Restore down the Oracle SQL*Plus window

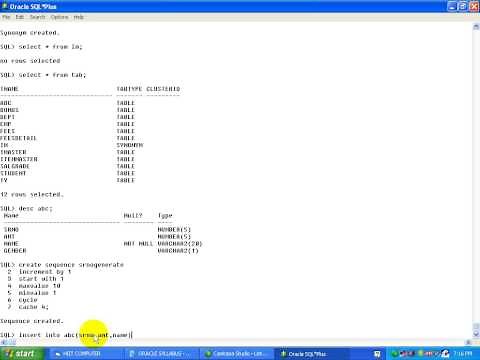click(463, 6)
